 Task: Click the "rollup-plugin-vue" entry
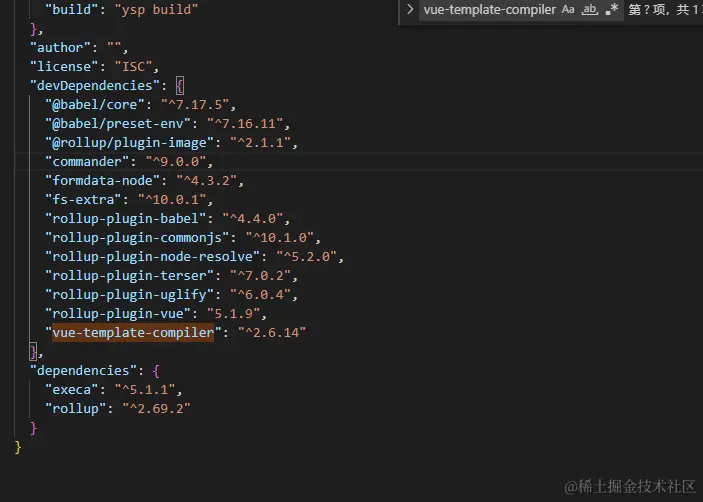point(118,314)
